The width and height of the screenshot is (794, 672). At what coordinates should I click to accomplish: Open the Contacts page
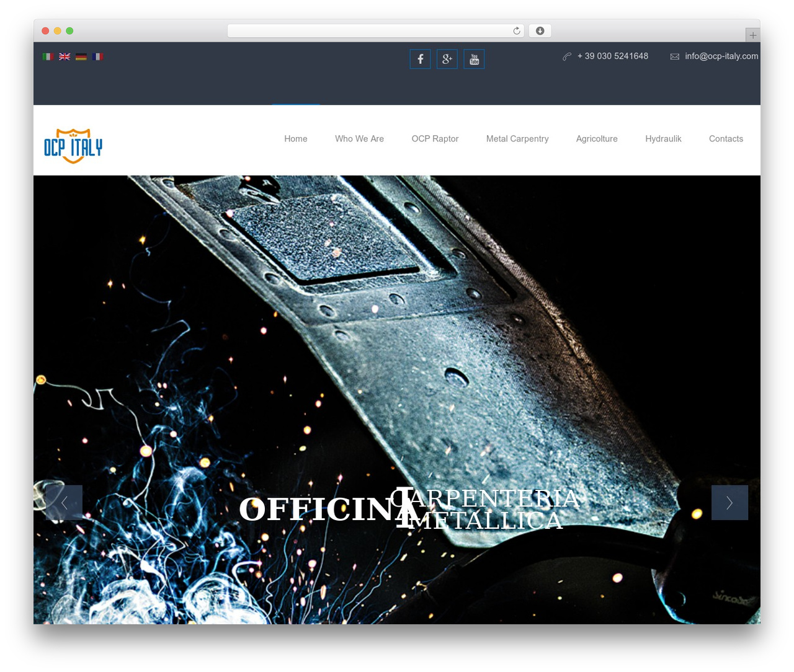pyautogui.click(x=726, y=139)
